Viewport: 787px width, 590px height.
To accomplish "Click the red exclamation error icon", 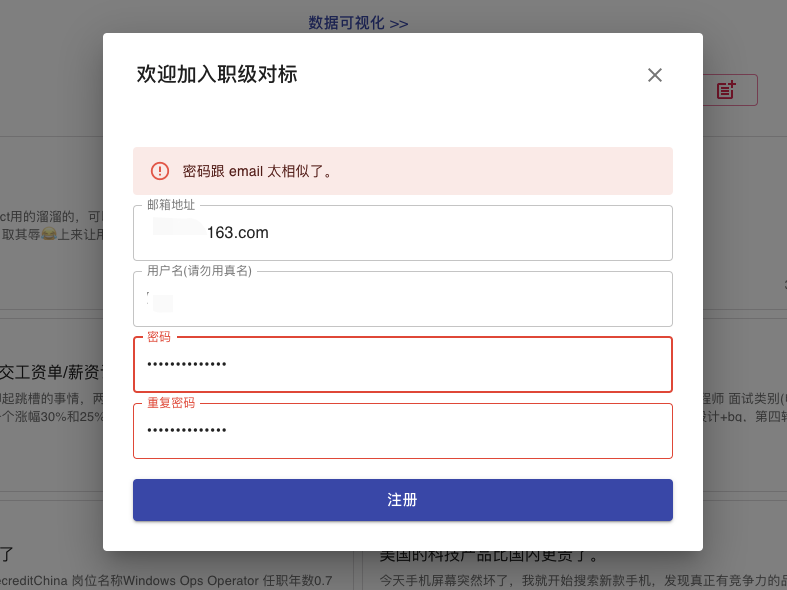I will pos(160,171).
